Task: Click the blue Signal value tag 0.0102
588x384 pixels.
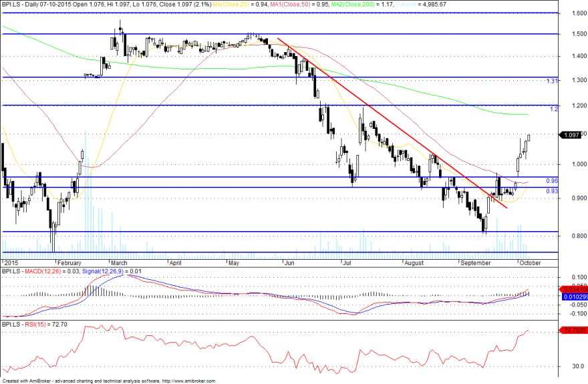Action: (573, 297)
